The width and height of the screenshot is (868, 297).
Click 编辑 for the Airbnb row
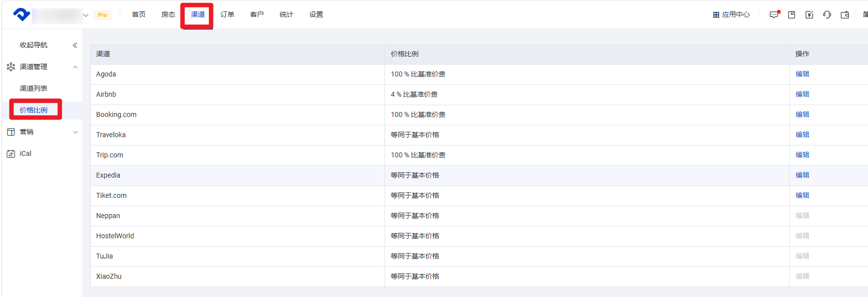tap(802, 94)
